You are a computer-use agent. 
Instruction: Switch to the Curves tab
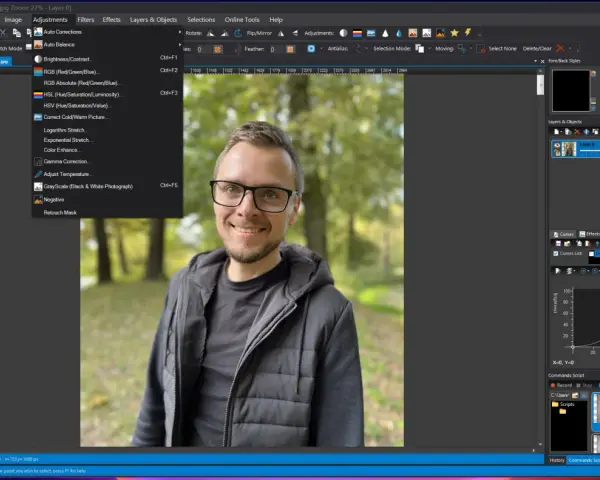(x=563, y=234)
